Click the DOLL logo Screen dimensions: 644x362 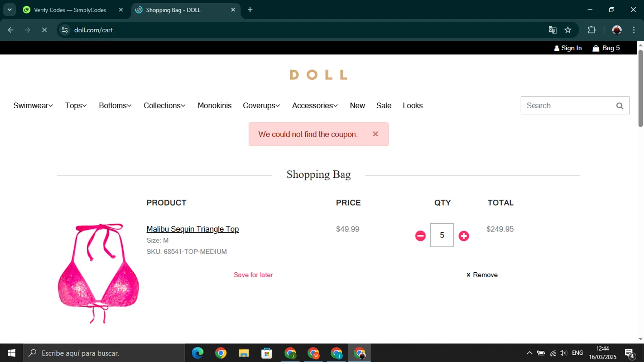319,75
